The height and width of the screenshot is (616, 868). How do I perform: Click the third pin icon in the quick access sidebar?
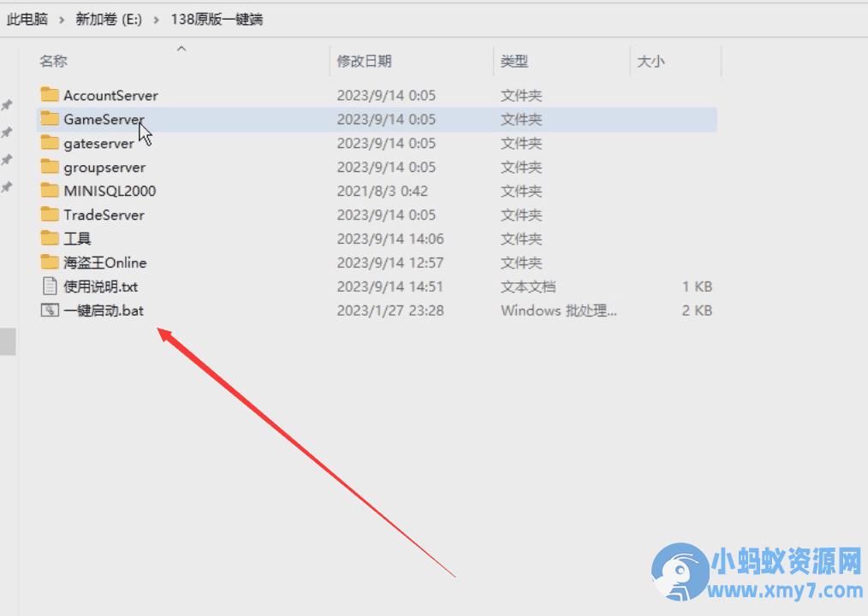7,159
